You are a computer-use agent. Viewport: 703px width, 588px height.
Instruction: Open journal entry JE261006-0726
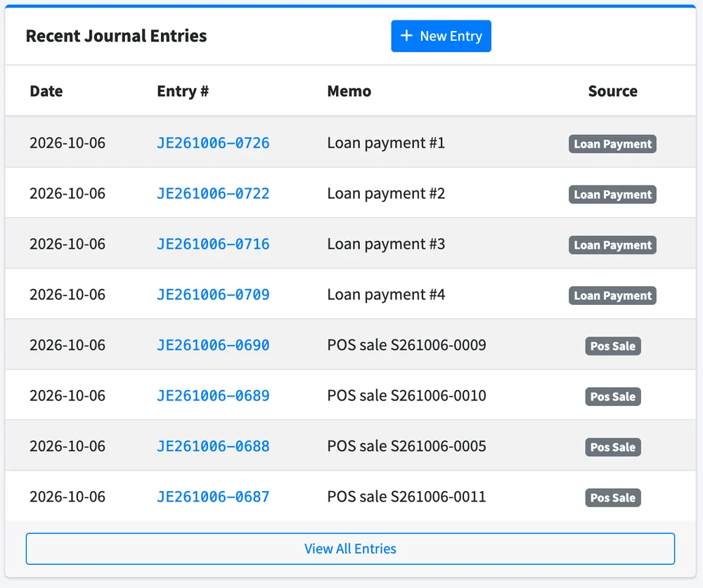point(213,143)
